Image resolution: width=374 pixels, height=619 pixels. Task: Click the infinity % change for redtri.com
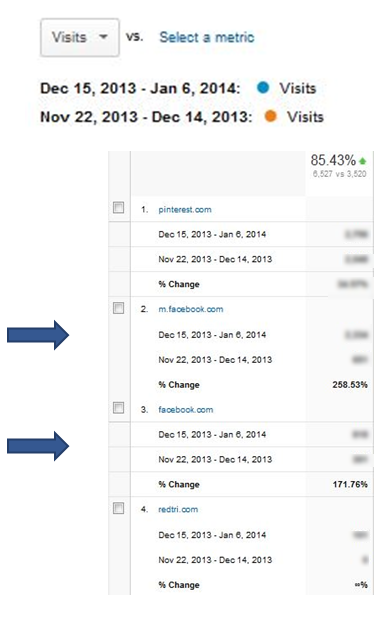[x=361, y=585]
